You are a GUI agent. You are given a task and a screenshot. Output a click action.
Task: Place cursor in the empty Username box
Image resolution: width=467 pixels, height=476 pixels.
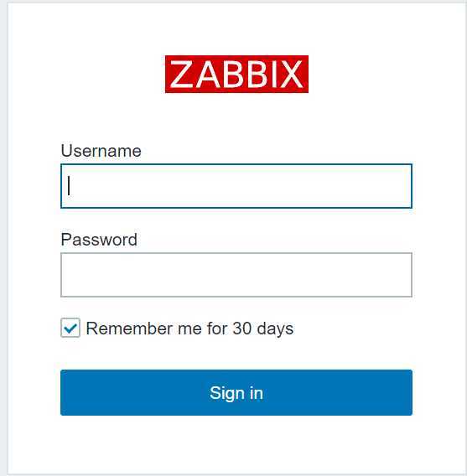pos(236,186)
